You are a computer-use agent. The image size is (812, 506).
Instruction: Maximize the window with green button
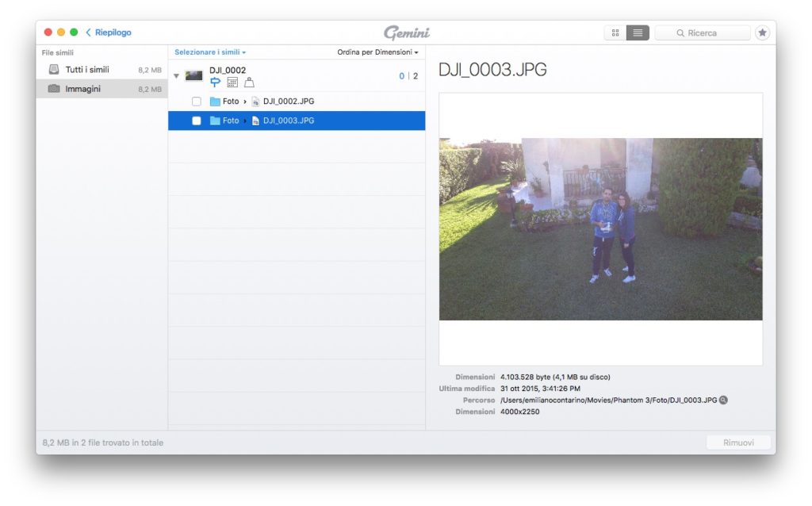coord(74,32)
